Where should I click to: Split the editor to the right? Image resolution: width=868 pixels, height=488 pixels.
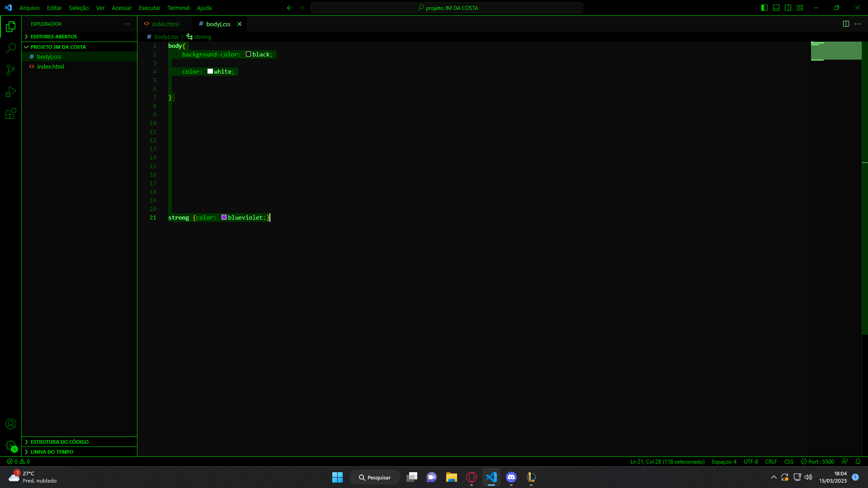[846, 24]
